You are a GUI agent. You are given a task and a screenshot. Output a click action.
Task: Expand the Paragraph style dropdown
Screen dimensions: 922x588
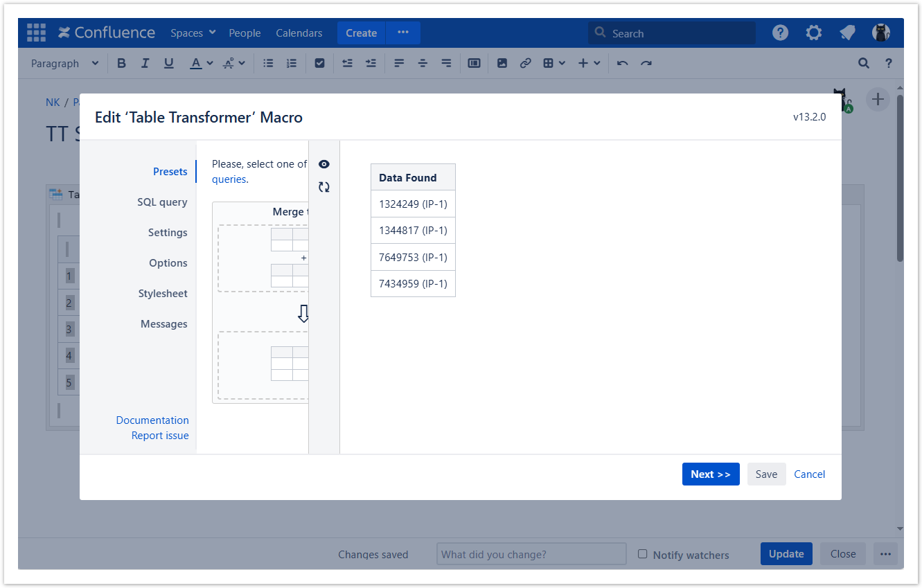pos(64,63)
